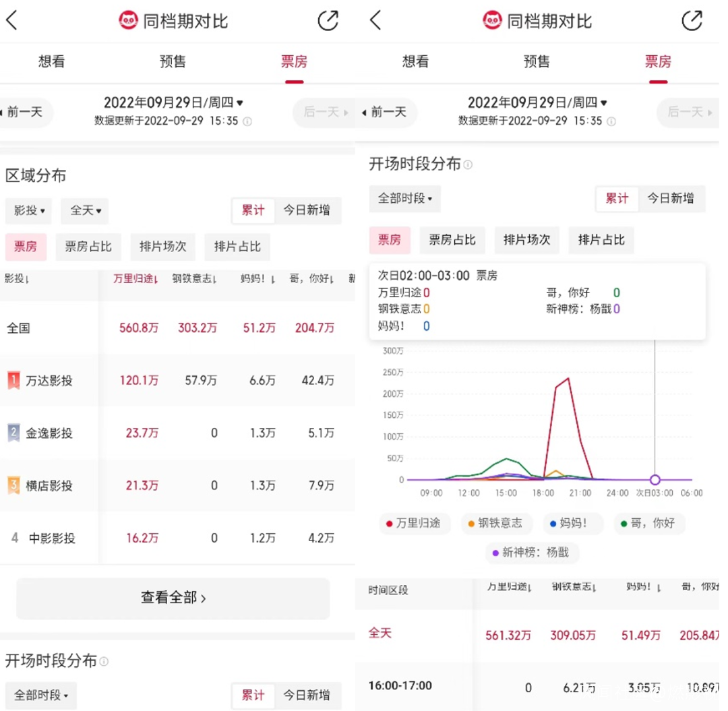Viewport: 728px width, 711px height.
Task: Tap info icon next to bottom-left 开场时段分布 title
Action: 104,661
